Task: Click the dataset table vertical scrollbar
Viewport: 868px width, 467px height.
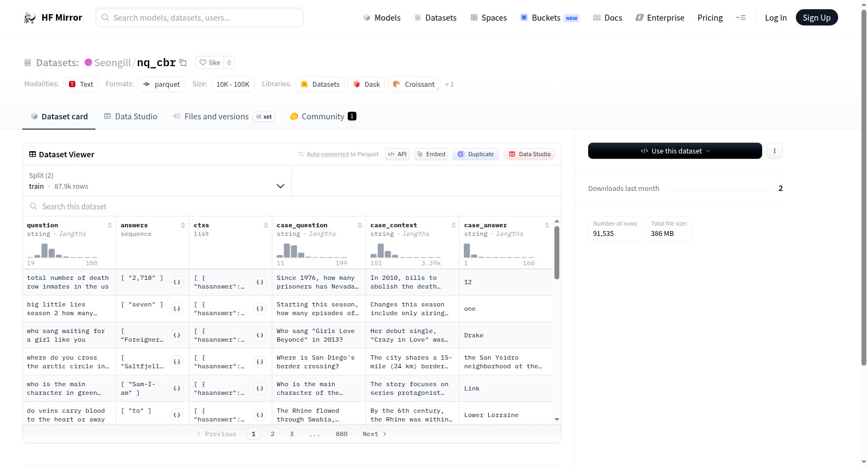Action: [x=557, y=253]
